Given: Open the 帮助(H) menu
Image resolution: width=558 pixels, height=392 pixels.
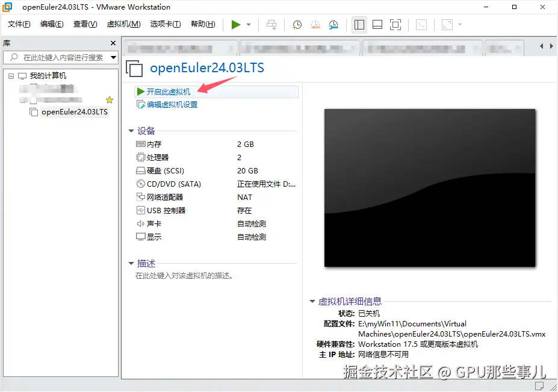Looking at the screenshot, I should [x=196, y=24].
